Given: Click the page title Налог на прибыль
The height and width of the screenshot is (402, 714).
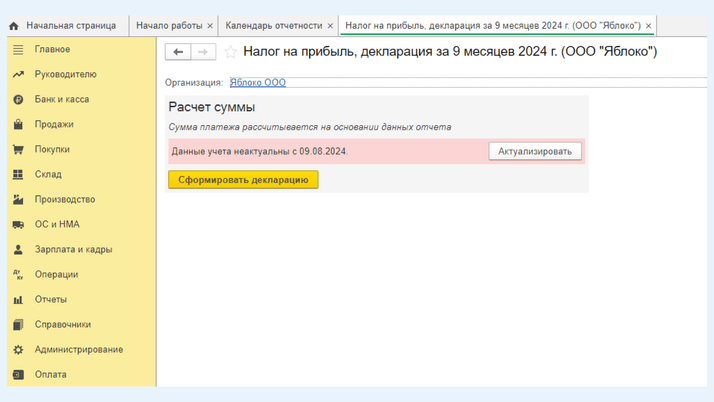Looking at the screenshot, I should click(x=450, y=51).
